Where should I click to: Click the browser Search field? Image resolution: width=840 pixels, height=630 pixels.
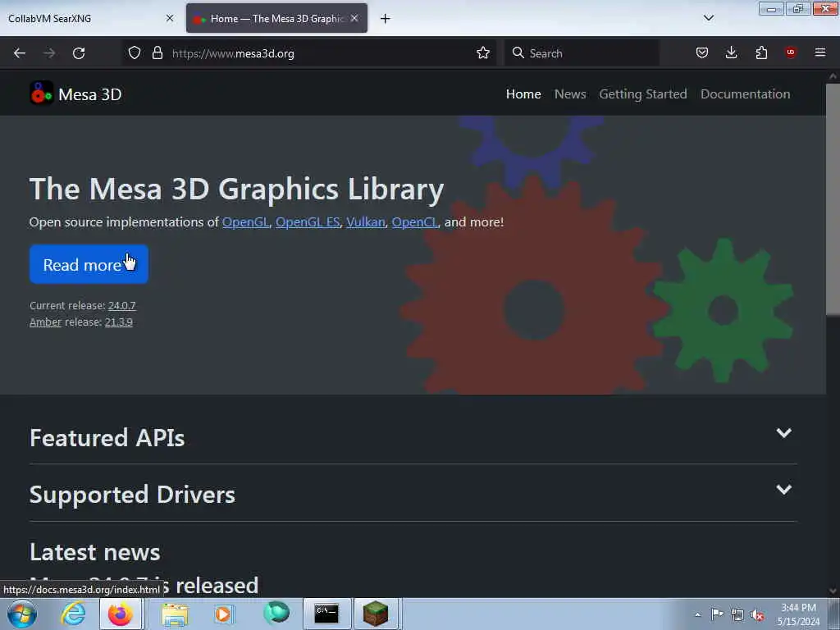tap(582, 53)
